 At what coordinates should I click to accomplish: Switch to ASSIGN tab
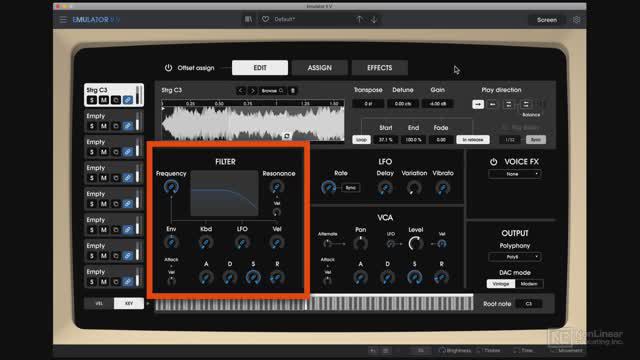pyautogui.click(x=320, y=68)
